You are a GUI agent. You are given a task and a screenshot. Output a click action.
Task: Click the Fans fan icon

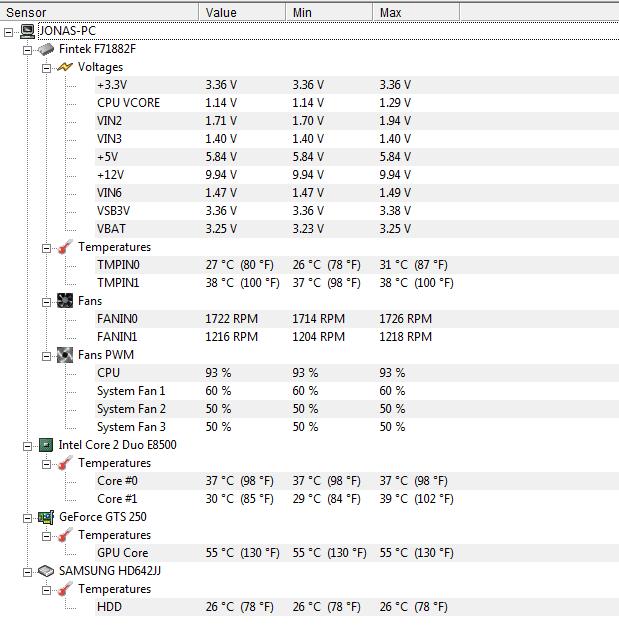coord(65,301)
